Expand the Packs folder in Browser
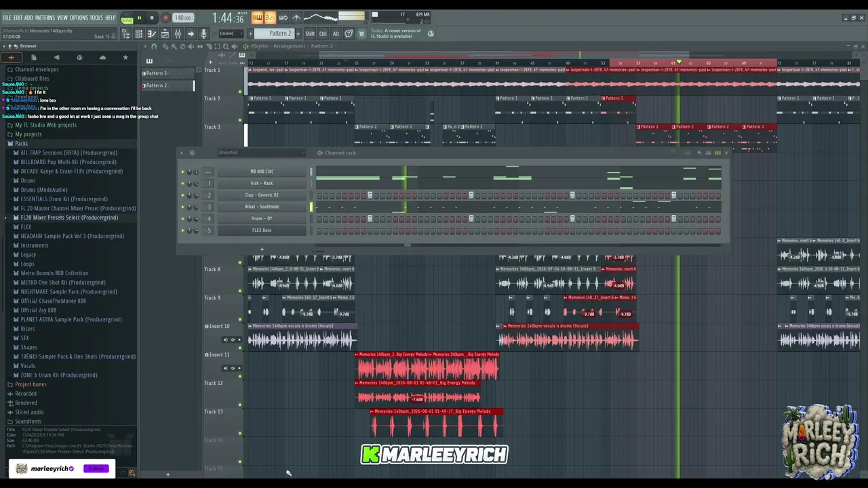Image resolution: width=868 pixels, height=488 pixels. [x=22, y=144]
